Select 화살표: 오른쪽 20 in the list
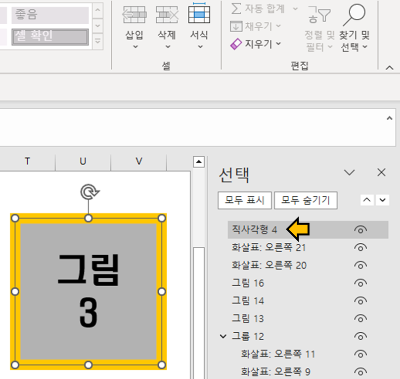The width and height of the screenshot is (400, 379). [269, 265]
